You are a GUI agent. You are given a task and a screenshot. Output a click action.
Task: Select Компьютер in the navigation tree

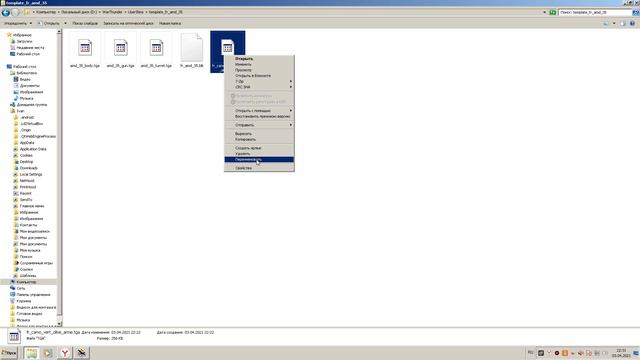[26, 282]
